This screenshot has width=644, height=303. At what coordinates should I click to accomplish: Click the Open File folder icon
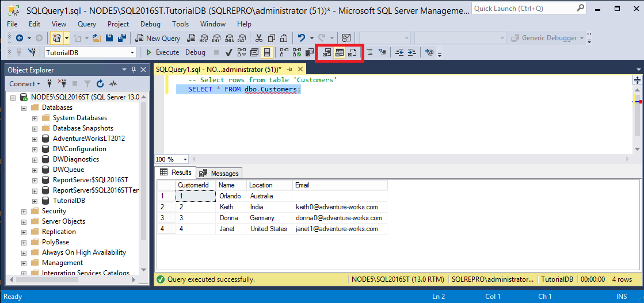97,38
